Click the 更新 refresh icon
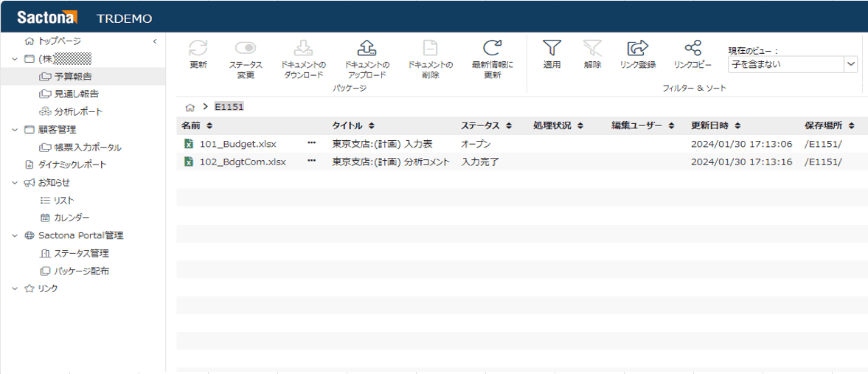868x374 pixels. [198, 49]
